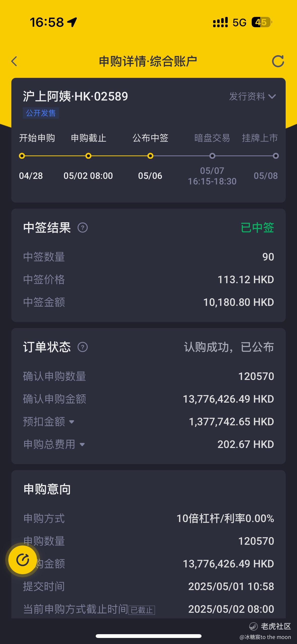Tap the battery indicator icon

pos(262,22)
